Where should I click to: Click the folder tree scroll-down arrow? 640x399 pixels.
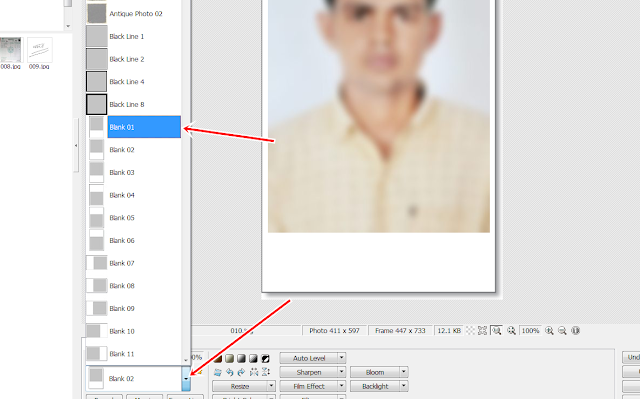tap(68, 26)
